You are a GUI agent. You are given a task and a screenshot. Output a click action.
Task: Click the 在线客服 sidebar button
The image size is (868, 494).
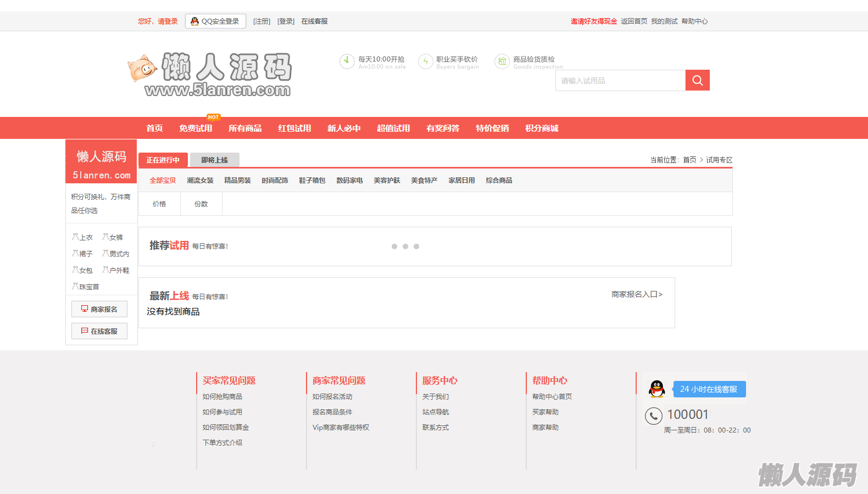pos(99,331)
